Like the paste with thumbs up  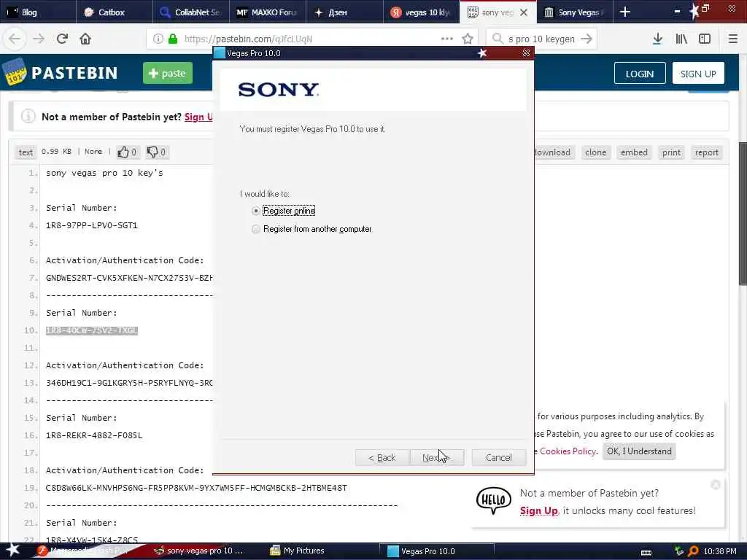(x=127, y=152)
